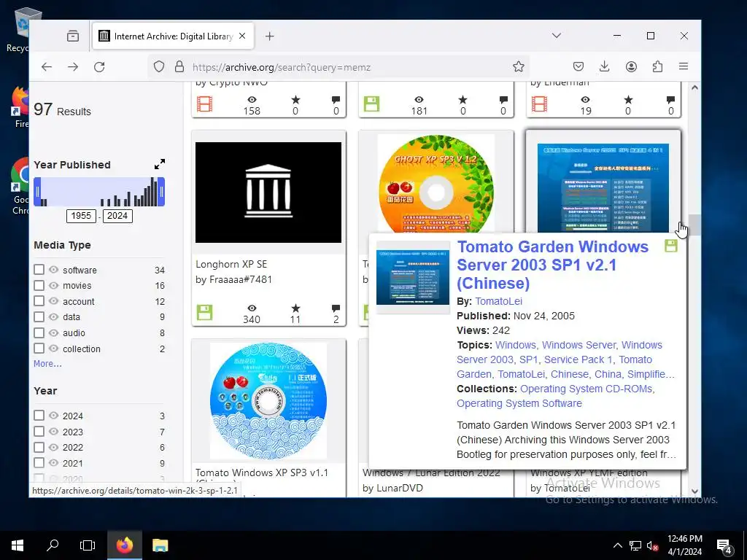Click software media icon in hover popup

point(671,246)
